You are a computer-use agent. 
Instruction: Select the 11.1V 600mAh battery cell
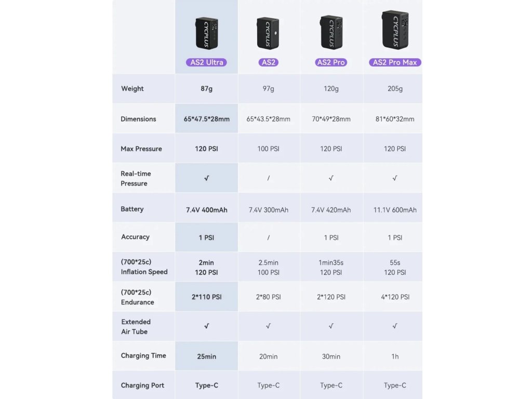pos(395,210)
